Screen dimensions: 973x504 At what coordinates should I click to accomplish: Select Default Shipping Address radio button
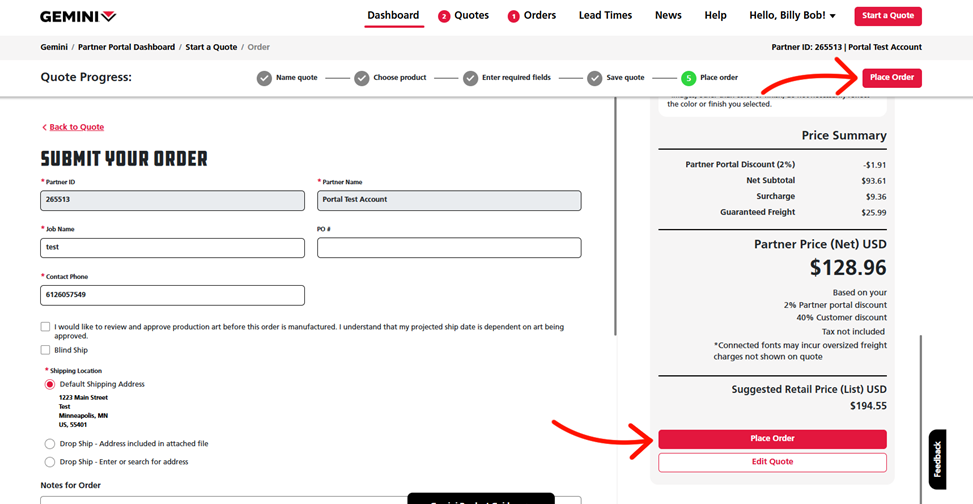[x=50, y=384]
